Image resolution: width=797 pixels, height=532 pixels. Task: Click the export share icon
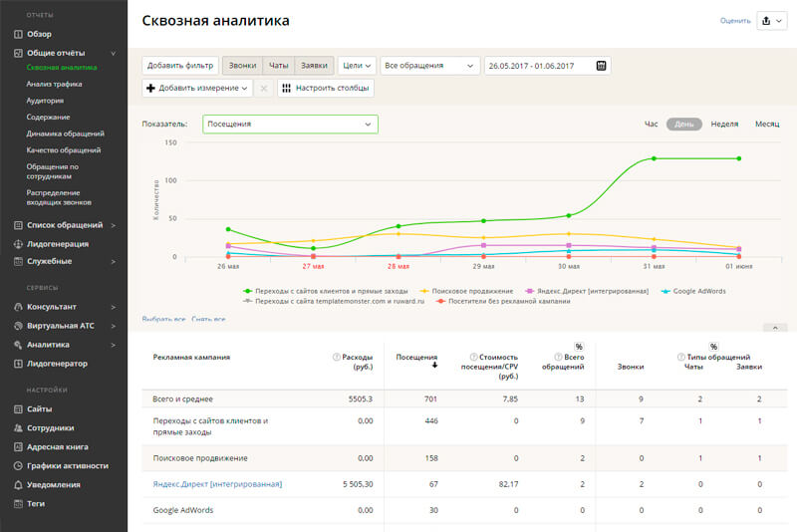click(766, 21)
